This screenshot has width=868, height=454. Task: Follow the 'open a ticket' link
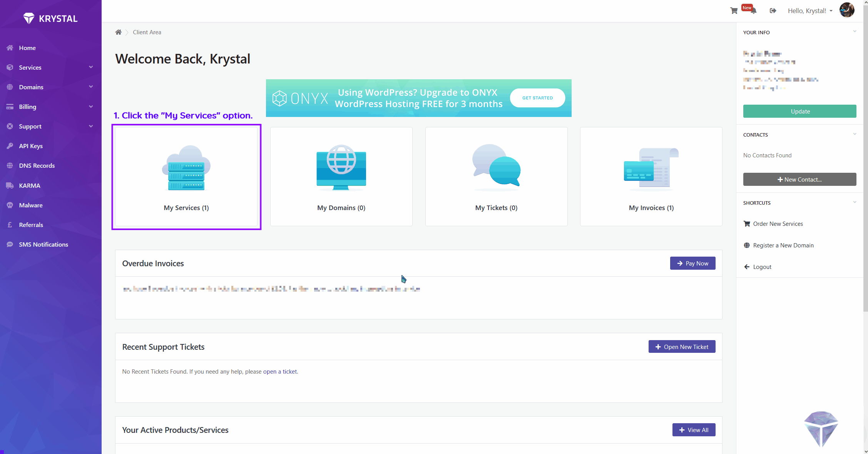(x=280, y=371)
